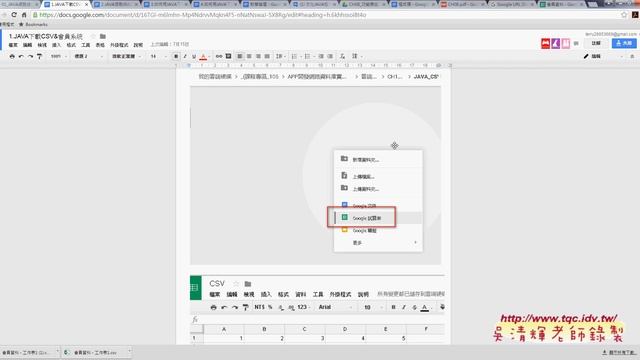The image size is (640, 360).
Task: Open the 檢視 menu
Action: [42, 45]
